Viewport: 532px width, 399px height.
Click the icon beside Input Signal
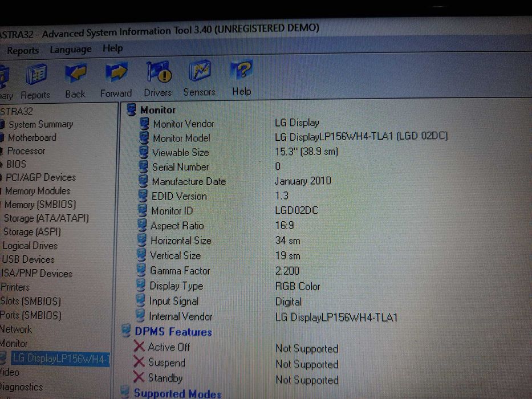coord(140,301)
